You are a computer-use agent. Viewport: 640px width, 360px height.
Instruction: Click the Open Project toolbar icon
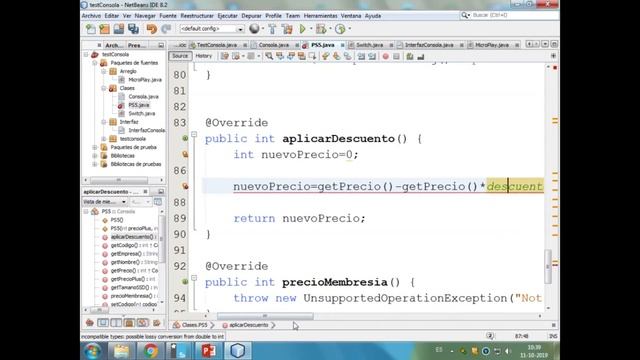(119, 29)
